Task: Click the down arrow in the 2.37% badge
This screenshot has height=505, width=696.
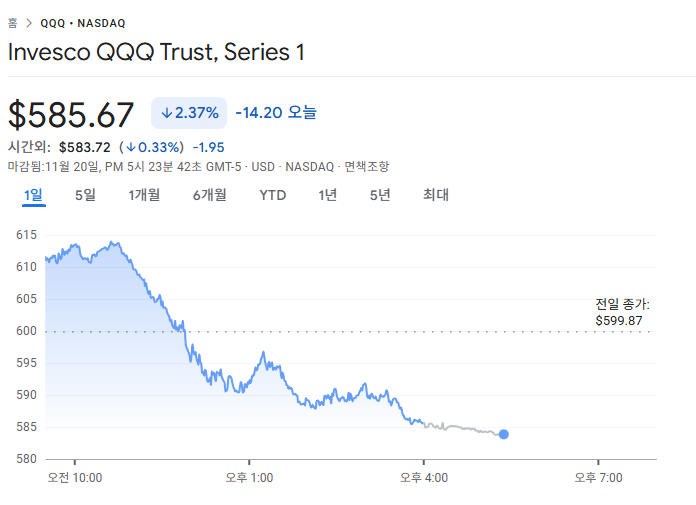Action: pos(166,113)
